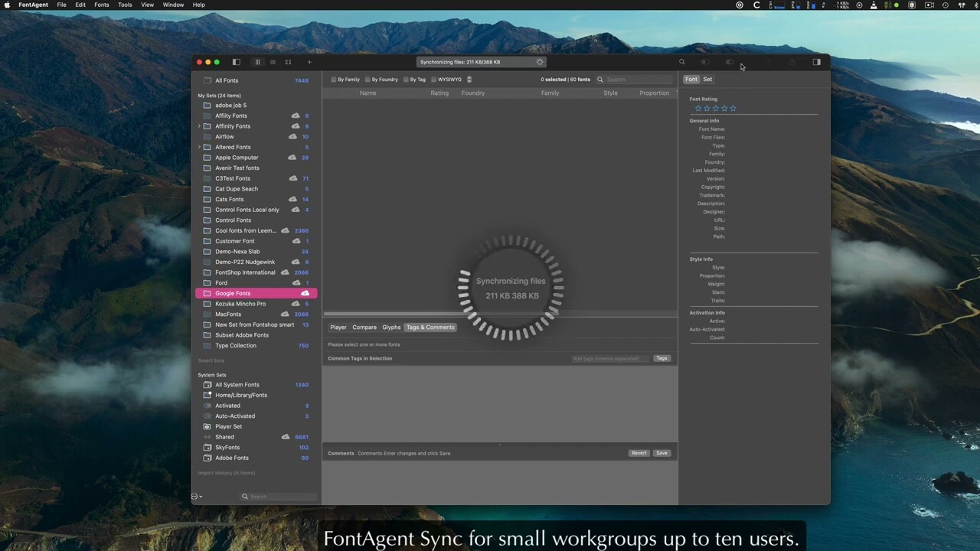Click the sync spinner in status field
The height and width of the screenshot is (551, 980).
pyautogui.click(x=540, y=62)
